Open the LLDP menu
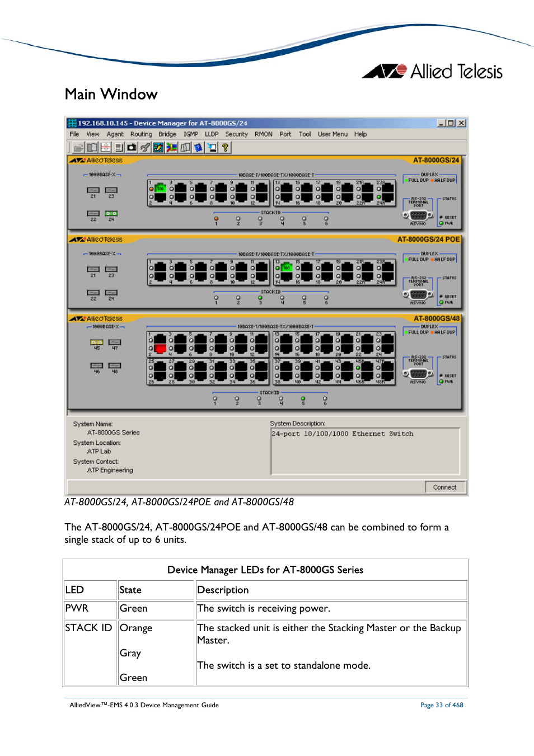 click(212, 134)
